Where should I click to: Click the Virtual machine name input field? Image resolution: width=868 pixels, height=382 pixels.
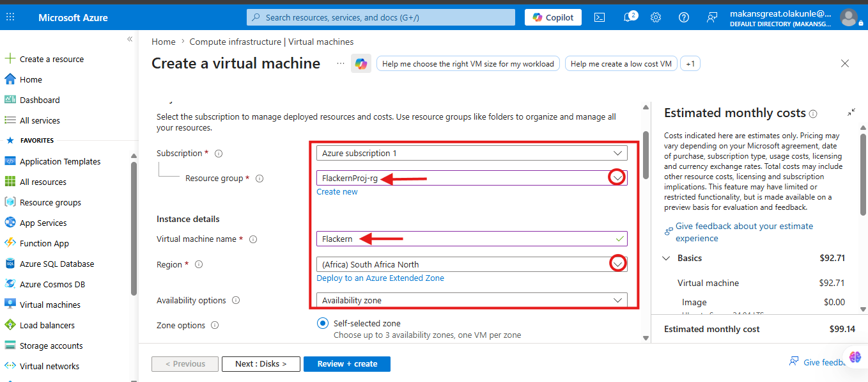click(x=472, y=239)
